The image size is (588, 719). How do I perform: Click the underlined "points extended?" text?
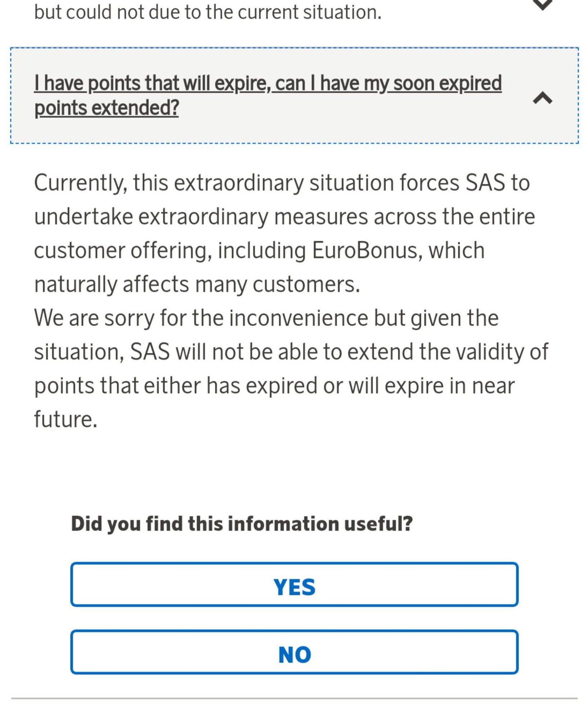[x=106, y=108]
